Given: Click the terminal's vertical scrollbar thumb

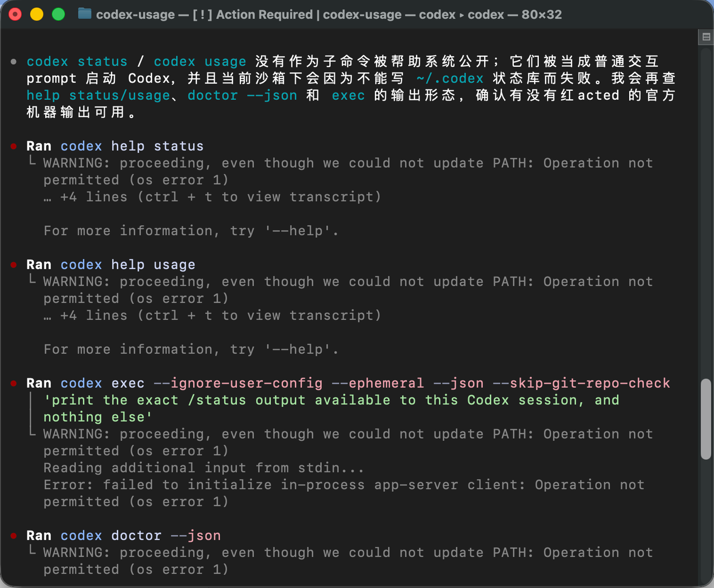Looking at the screenshot, I should tap(706, 419).
